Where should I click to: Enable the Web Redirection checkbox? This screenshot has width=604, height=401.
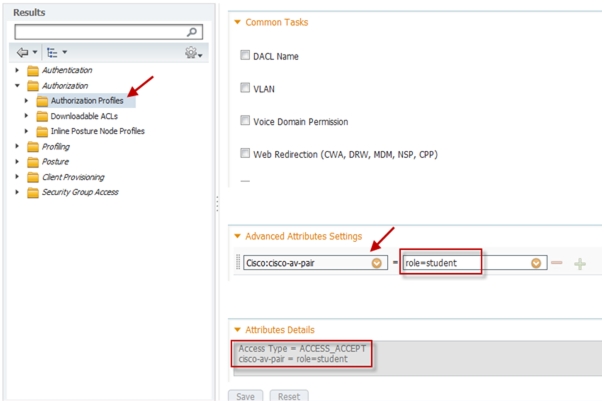click(245, 153)
